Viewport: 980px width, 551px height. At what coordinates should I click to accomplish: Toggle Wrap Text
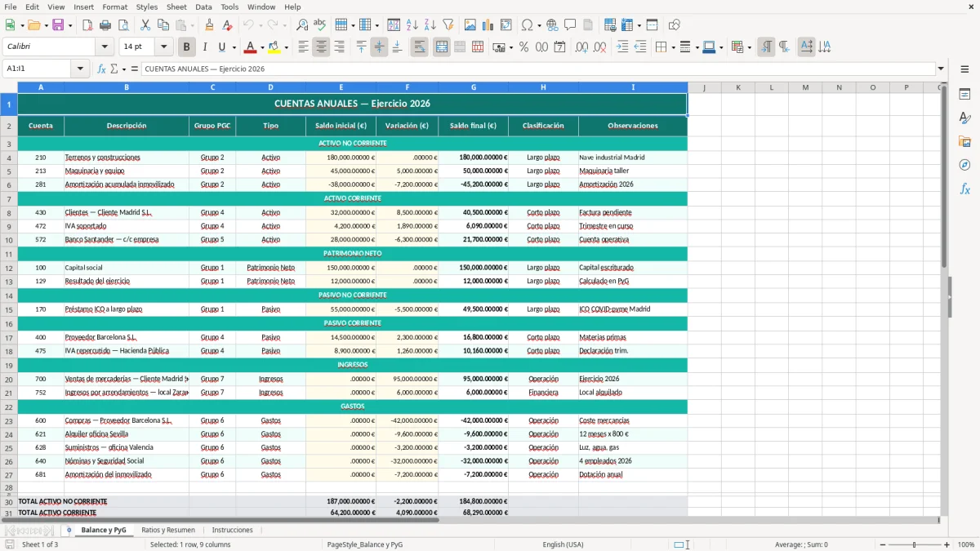pyautogui.click(x=419, y=47)
